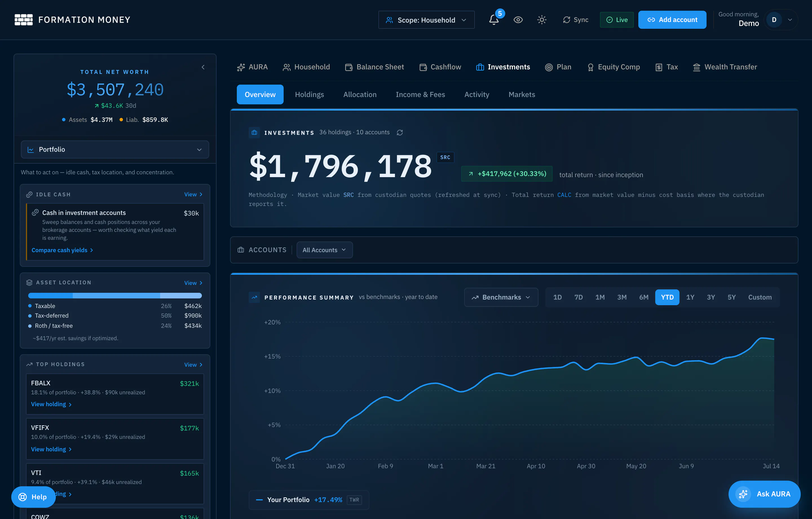Click Compare cash yields link
This screenshot has height=519, width=812.
62,250
